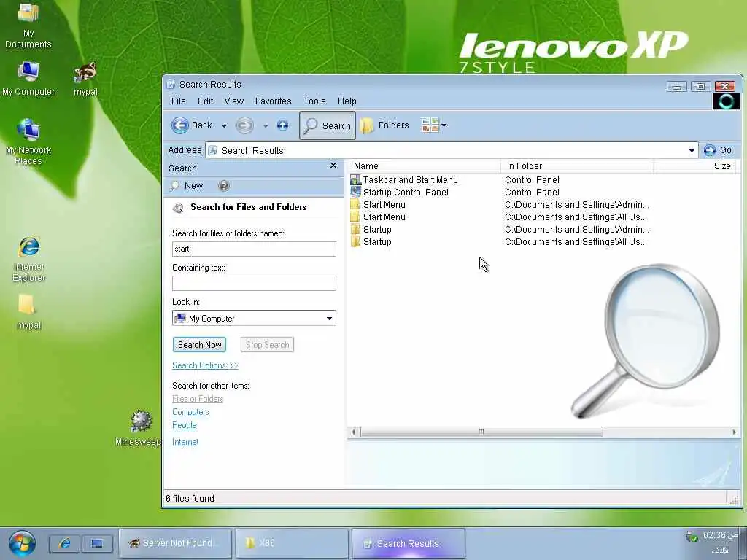Click the green-shield network tray icon
The width and height of the screenshot is (747, 560).
pos(692,537)
